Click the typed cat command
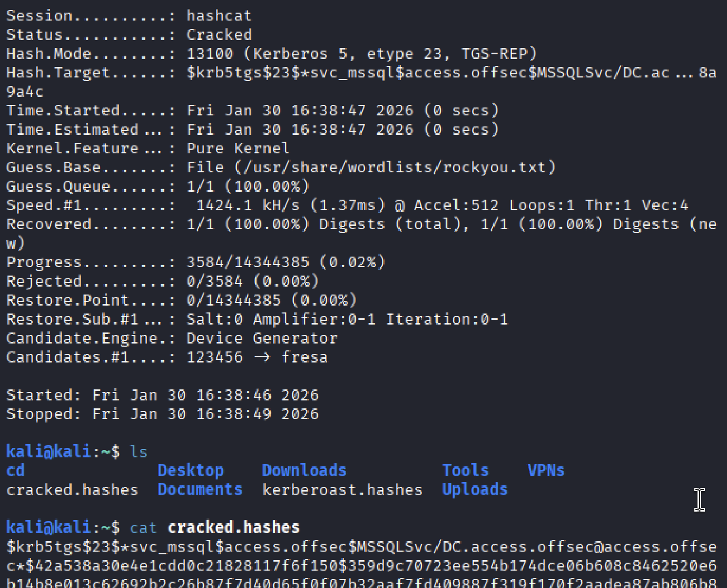The image size is (727, 588). tap(143, 527)
